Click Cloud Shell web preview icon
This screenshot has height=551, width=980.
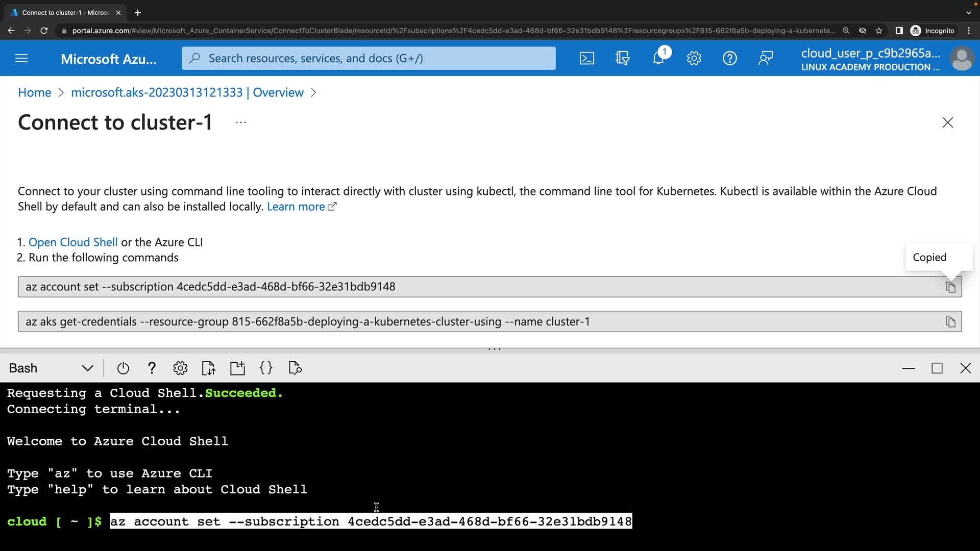pyautogui.click(x=295, y=368)
